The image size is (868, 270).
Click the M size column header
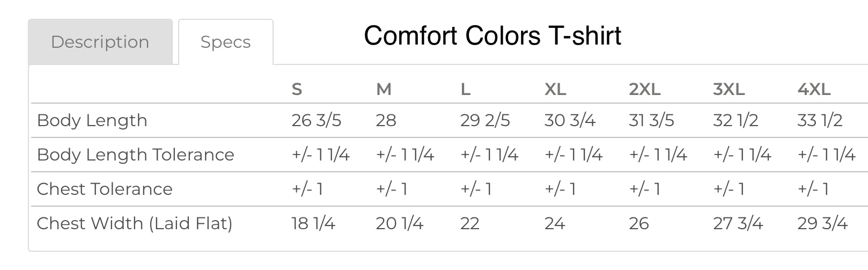(x=384, y=89)
